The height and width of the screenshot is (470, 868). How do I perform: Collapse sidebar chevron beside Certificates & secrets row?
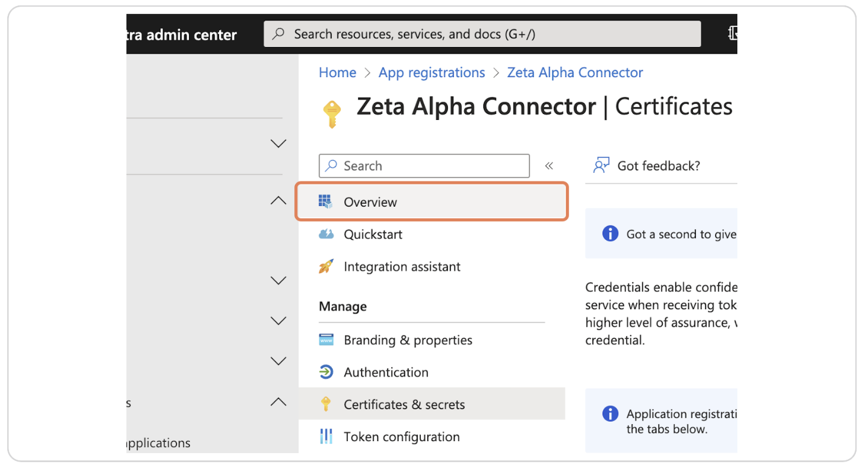(x=278, y=402)
